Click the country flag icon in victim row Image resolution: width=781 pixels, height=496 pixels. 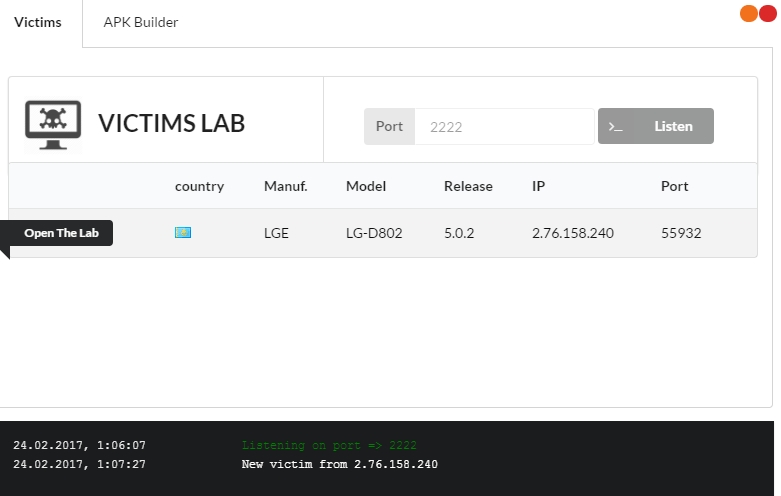click(x=183, y=233)
